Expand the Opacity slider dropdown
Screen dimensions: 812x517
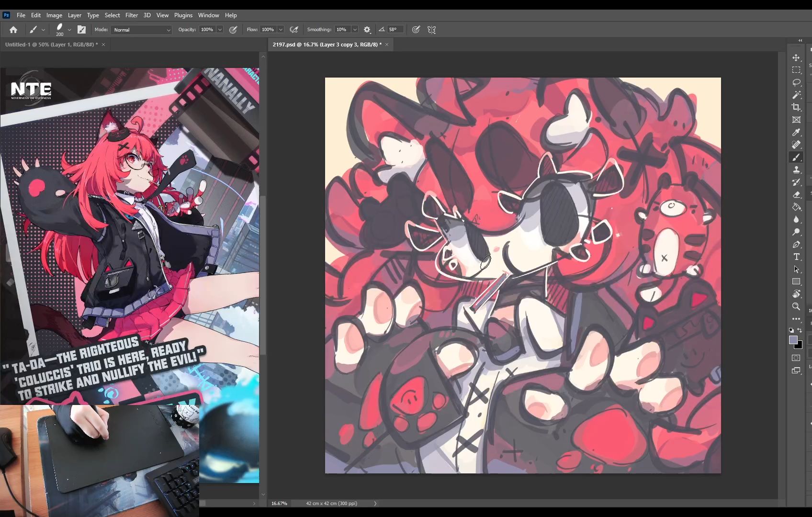(x=220, y=30)
